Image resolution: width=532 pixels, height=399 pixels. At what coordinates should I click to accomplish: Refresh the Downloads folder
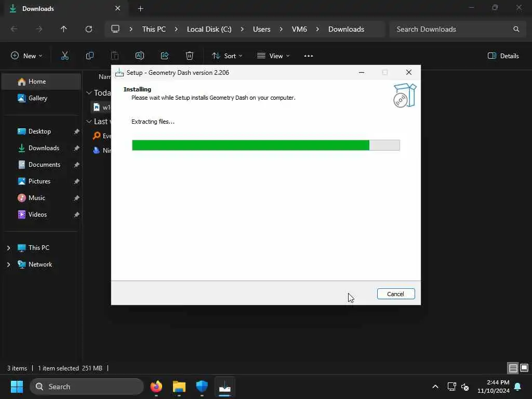click(x=89, y=29)
